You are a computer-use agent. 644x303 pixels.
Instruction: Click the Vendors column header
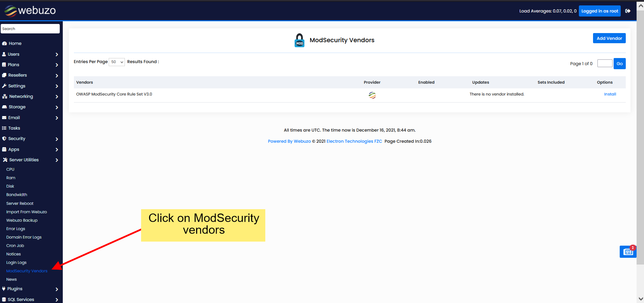click(x=84, y=82)
